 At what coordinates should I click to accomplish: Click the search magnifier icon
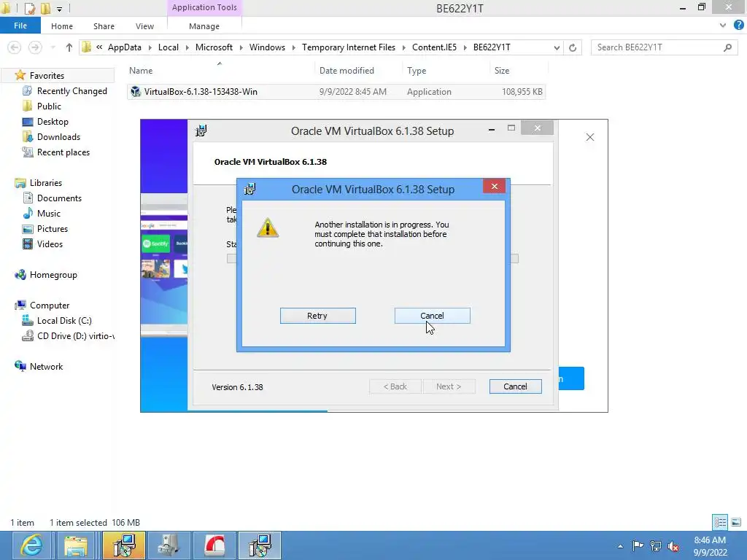pyautogui.click(x=727, y=47)
